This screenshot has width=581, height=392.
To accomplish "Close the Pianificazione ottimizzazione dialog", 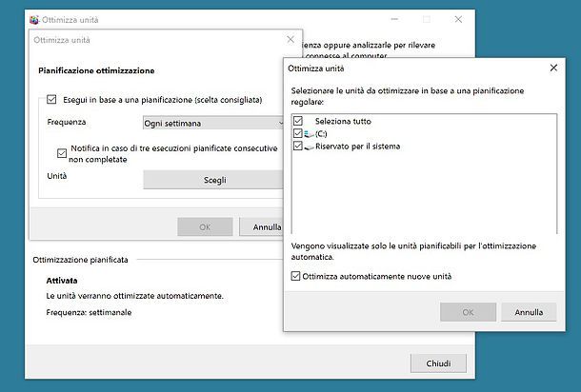I will point(290,40).
